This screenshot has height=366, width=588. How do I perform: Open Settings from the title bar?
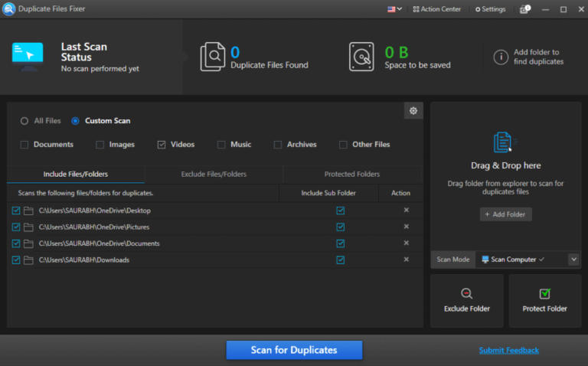[x=490, y=9]
